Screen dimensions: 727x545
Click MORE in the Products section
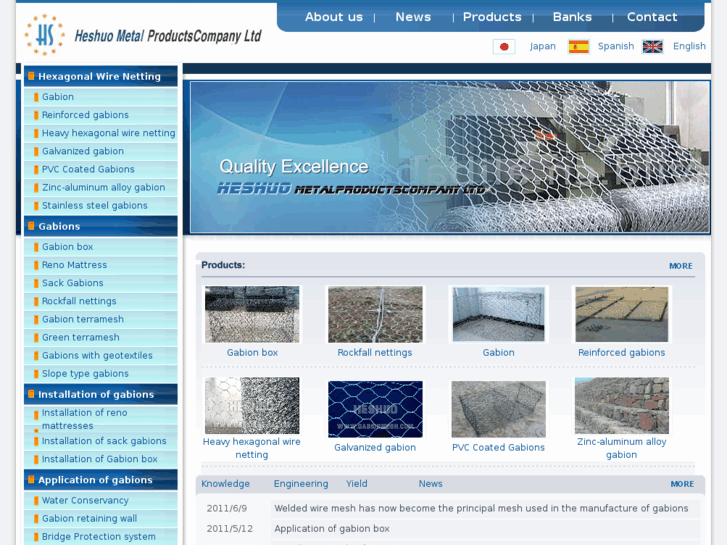tap(681, 266)
